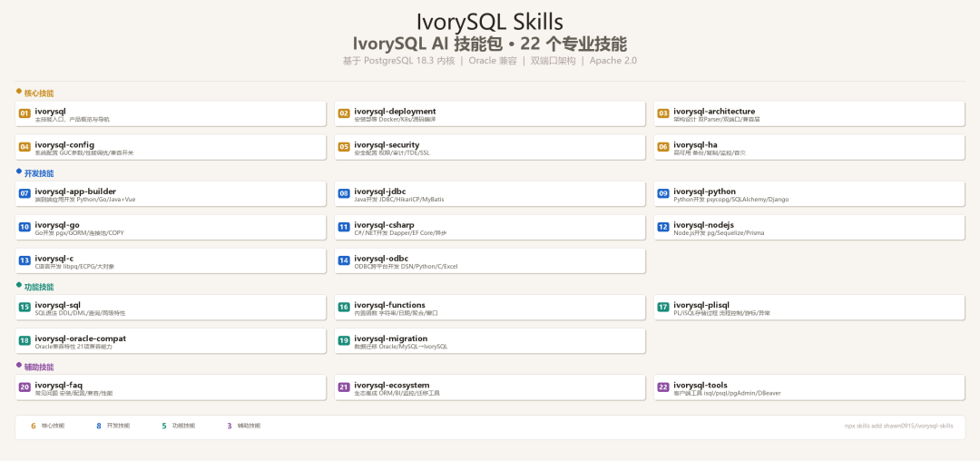Viewport: 980px width, 461px height.
Task: Click the 19 badge on ivorysql-migration card
Action: (x=344, y=340)
